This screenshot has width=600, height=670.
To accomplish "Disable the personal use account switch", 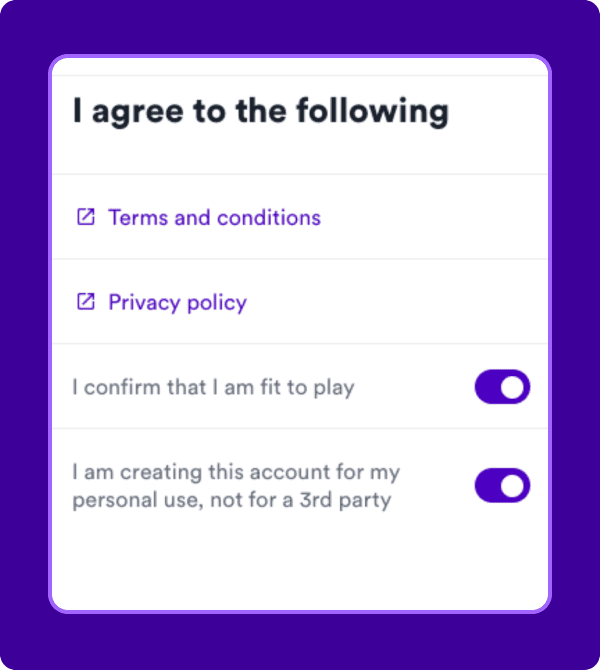I will 502,486.
